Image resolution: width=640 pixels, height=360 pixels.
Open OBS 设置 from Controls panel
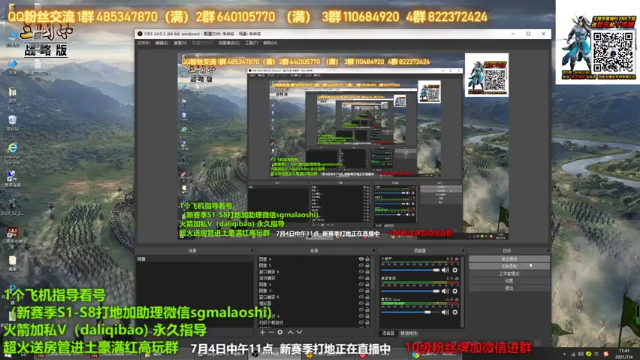coord(509,281)
